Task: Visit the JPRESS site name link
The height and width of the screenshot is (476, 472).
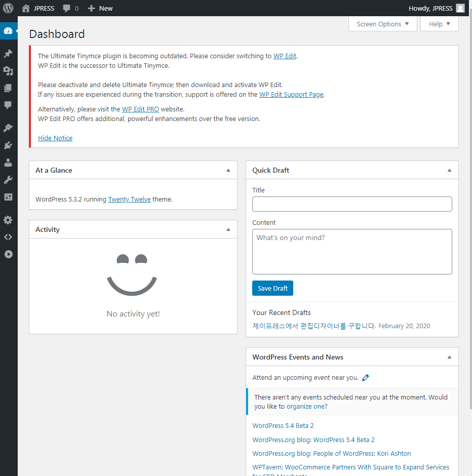Action: (x=44, y=8)
